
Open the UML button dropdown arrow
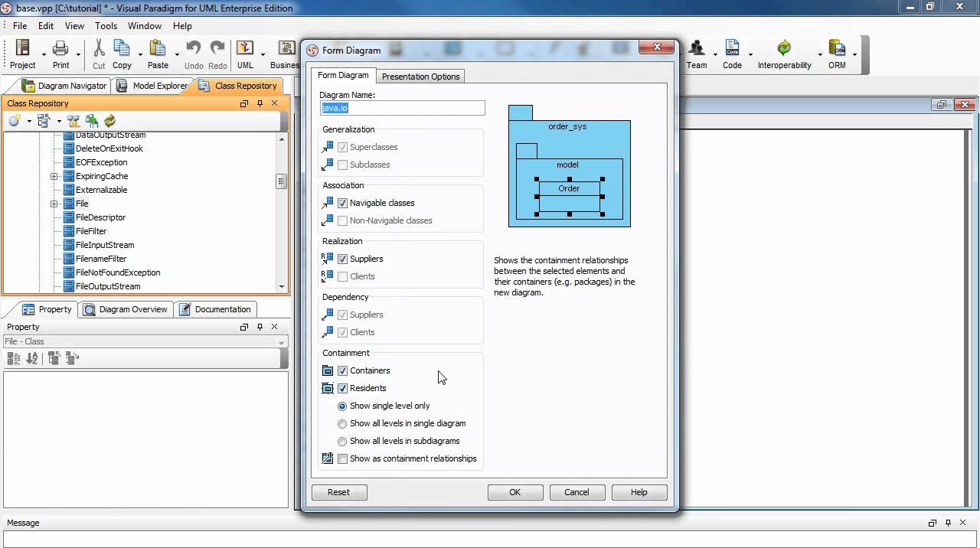[x=263, y=54]
